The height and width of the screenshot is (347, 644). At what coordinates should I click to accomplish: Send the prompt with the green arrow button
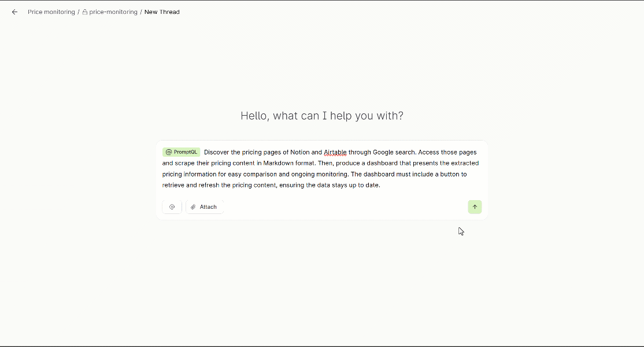pos(475,207)
